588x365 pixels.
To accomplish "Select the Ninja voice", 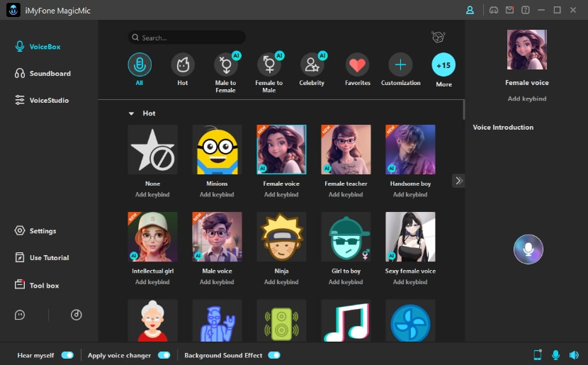I will (x=282, y=237).
